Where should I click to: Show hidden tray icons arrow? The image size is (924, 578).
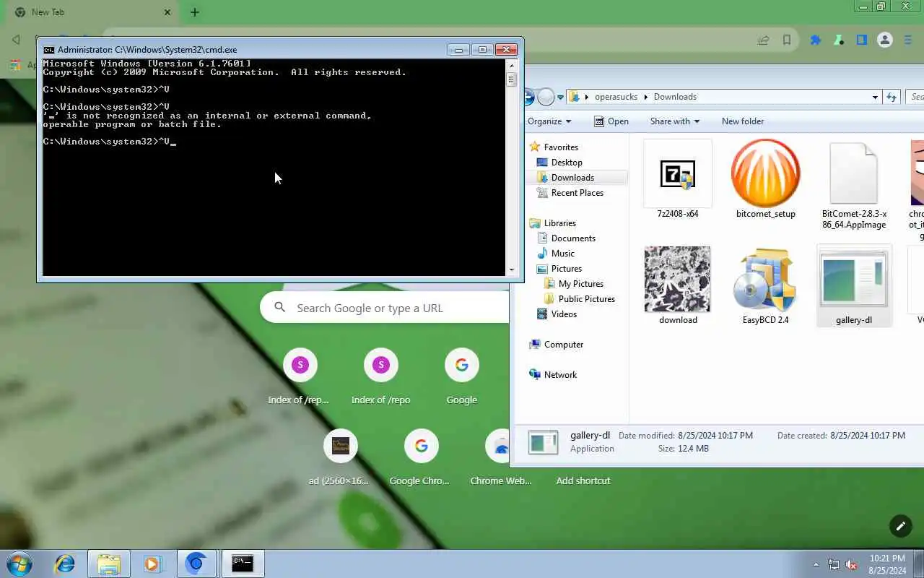[816, 564]
